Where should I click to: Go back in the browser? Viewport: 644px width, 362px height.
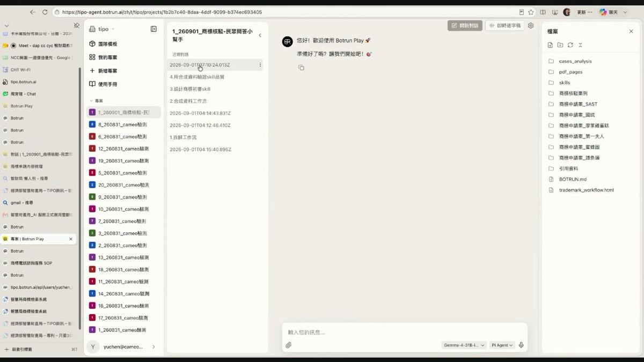pyautogui.click(x=33, y=12)
